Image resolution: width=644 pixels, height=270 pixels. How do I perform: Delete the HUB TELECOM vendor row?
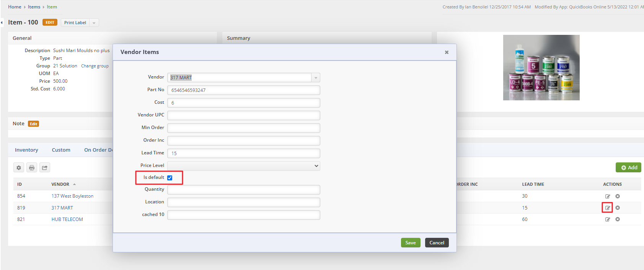(x=618, y=219)
